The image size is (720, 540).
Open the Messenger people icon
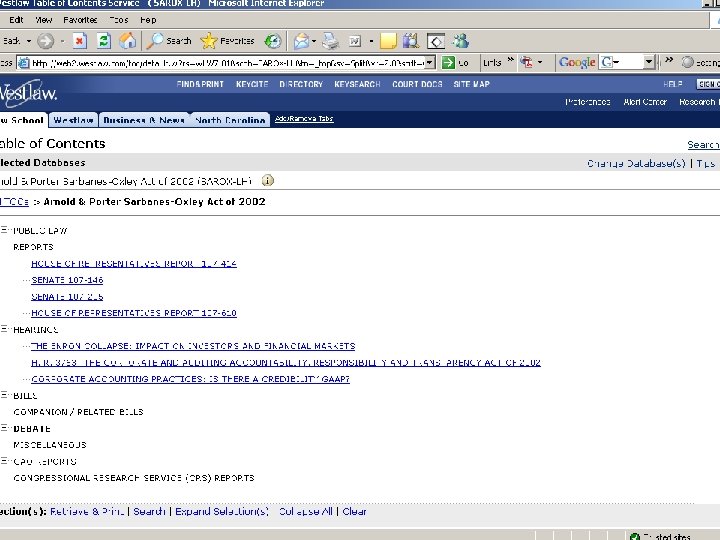point(460,41)
